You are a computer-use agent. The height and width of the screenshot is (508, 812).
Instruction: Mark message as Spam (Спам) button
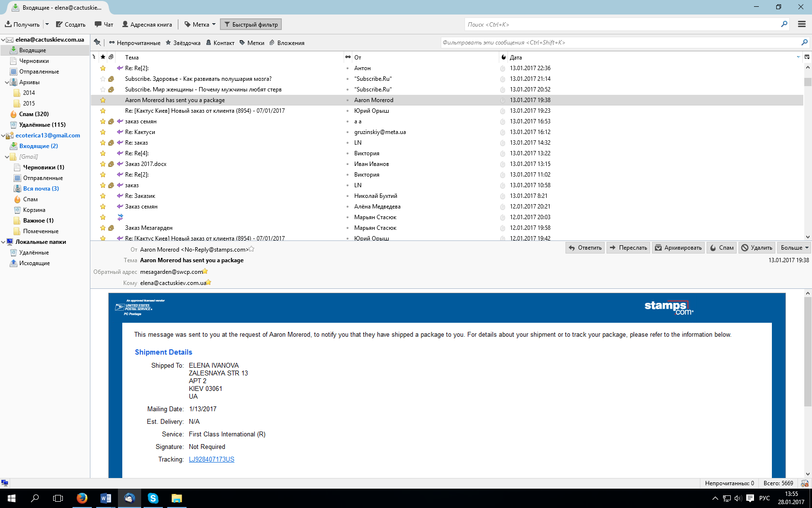click(722, 248)
